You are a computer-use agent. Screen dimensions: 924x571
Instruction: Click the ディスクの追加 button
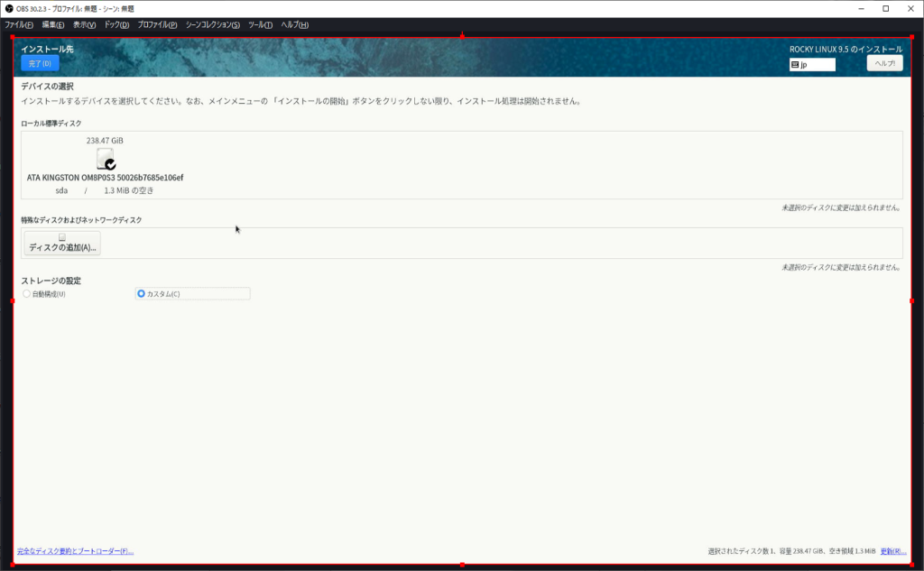(62, 244)
